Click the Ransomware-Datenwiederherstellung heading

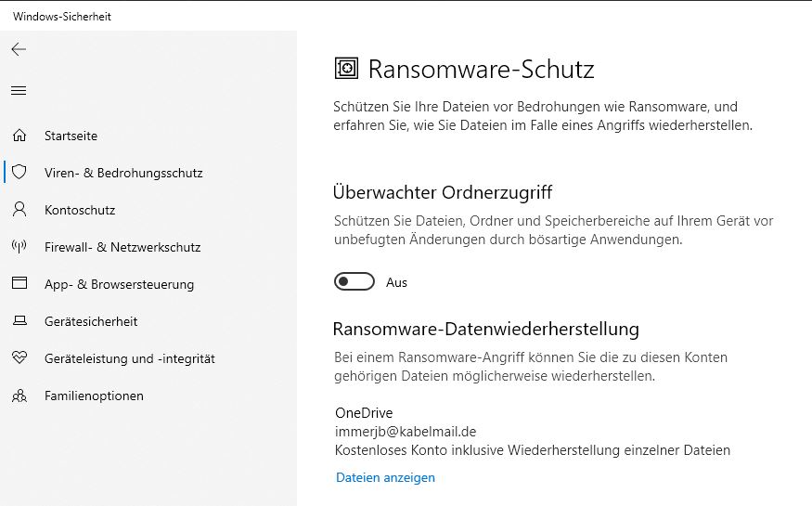click(485, 329)
